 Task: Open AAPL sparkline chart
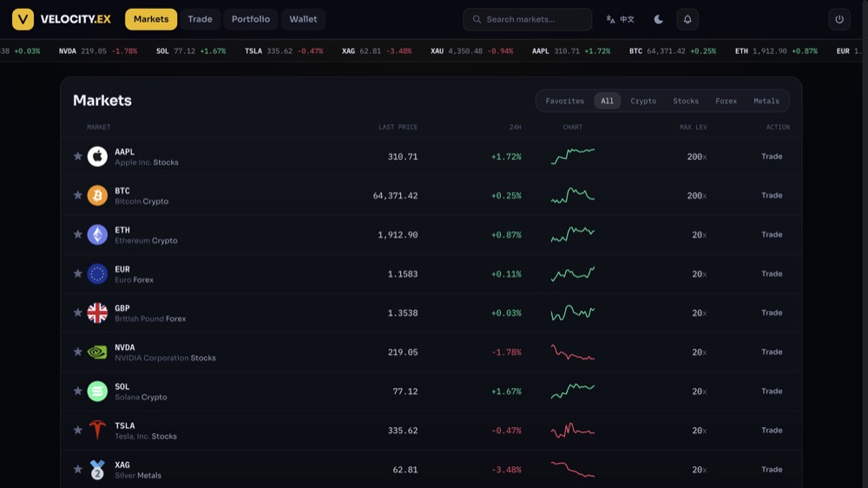click(572, 156)
